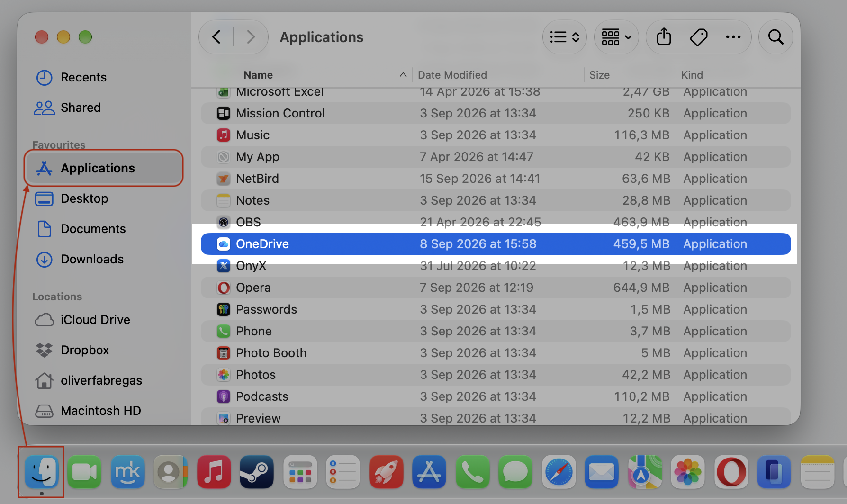The width and height of the screenshot is (847, 504).
Task: Sort by the Kind column header
Action: click(692, 75)
